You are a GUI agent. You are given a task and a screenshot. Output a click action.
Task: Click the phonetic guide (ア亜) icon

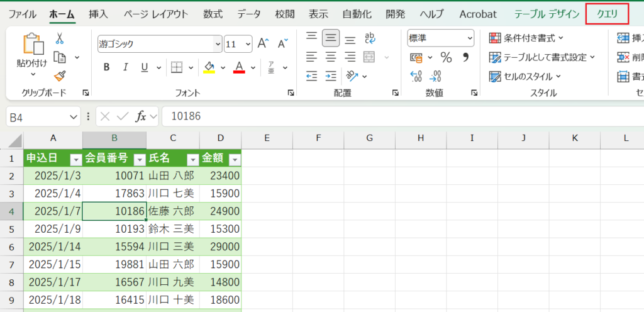[272, 67]
